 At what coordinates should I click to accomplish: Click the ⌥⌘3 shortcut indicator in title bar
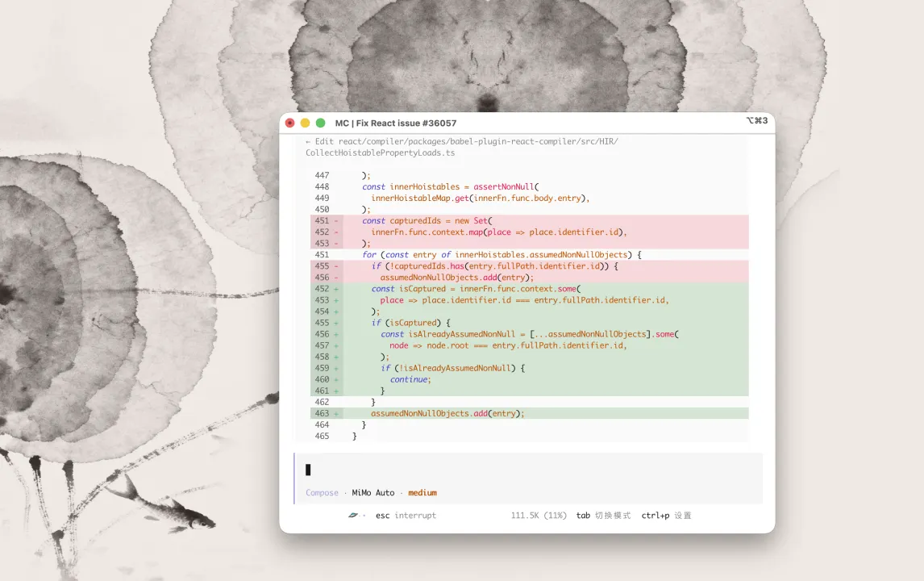point(757,120)
